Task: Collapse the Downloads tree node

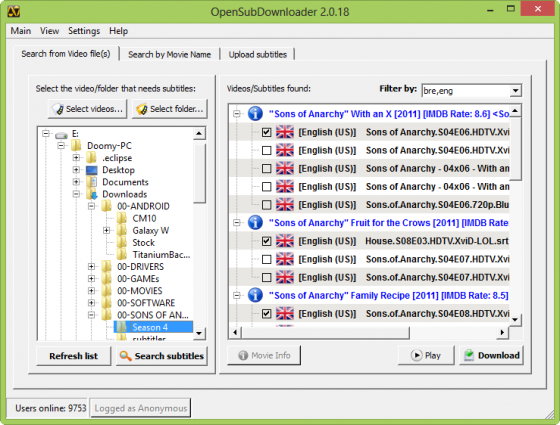Action: 76,194
